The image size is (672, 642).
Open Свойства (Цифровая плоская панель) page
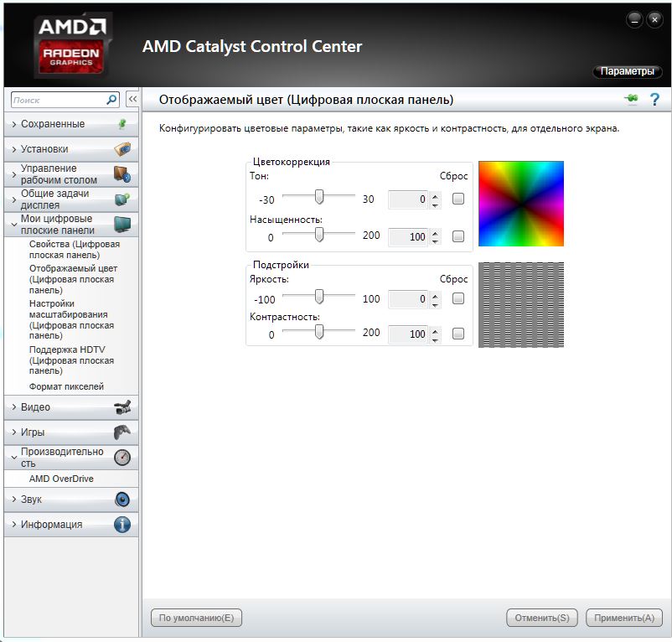[74, 250]
